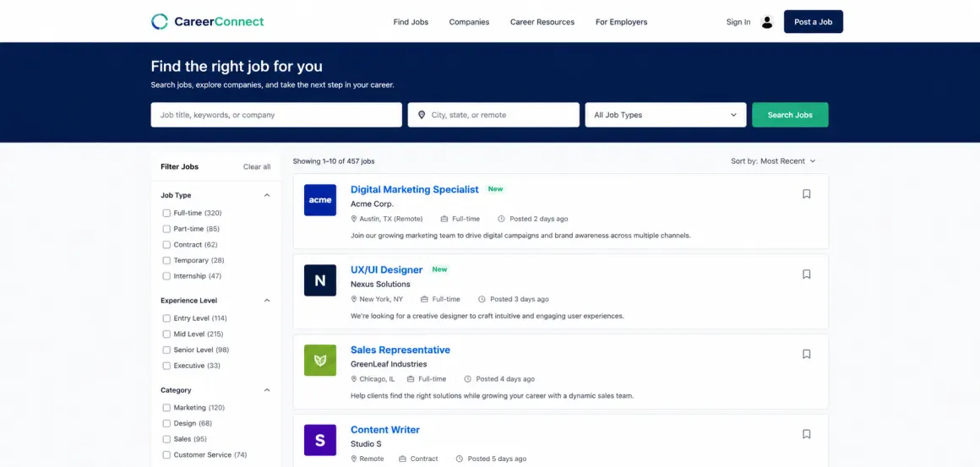Screen dimensions: 980x467
Task: Check the Sales (95) category filter
Action: coord(166,439)
